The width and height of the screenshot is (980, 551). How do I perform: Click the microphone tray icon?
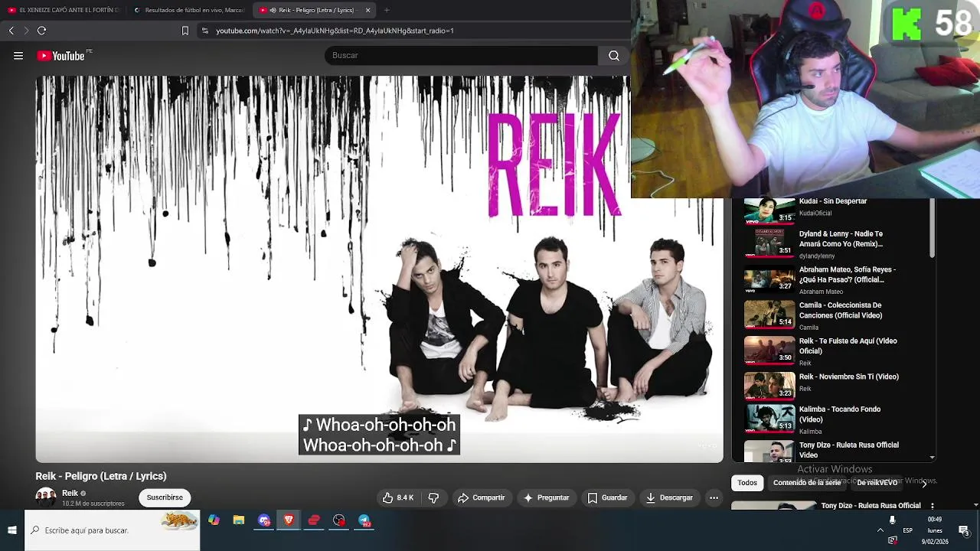coord(892,520)
